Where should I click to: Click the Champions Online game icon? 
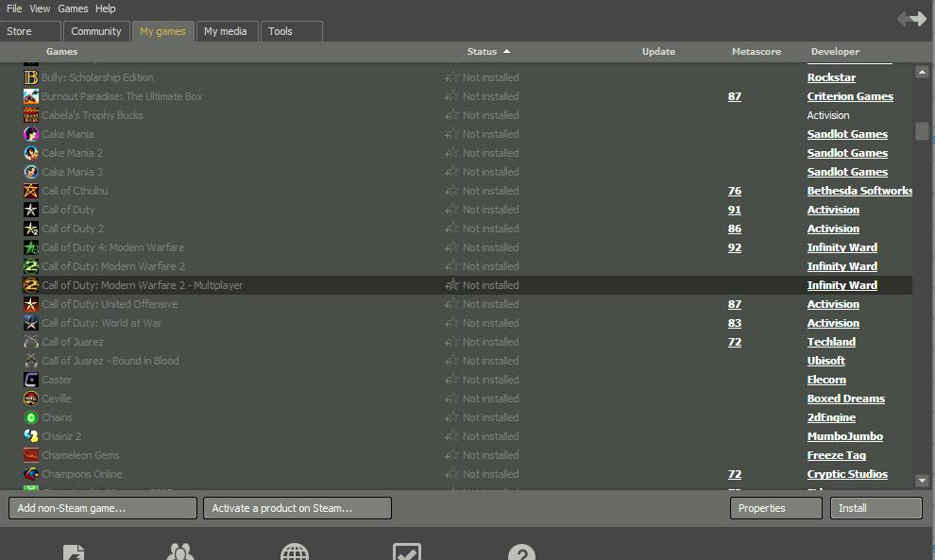click(31, 474)
